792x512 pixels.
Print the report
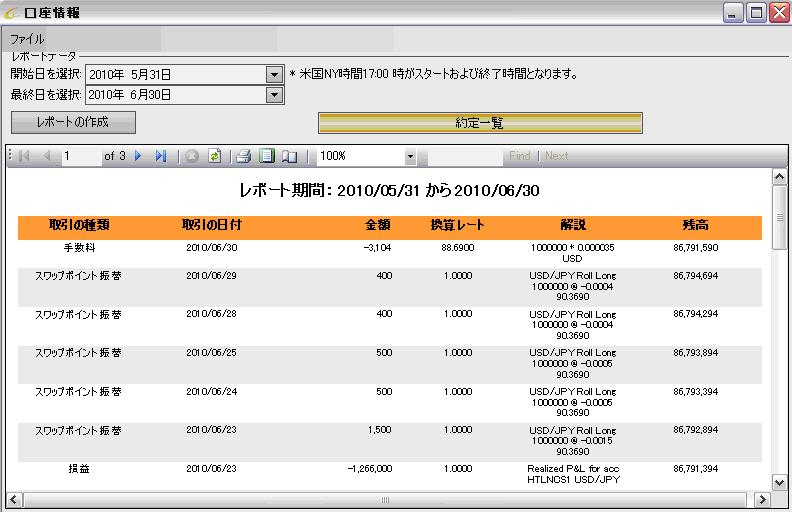click(243, 156)
